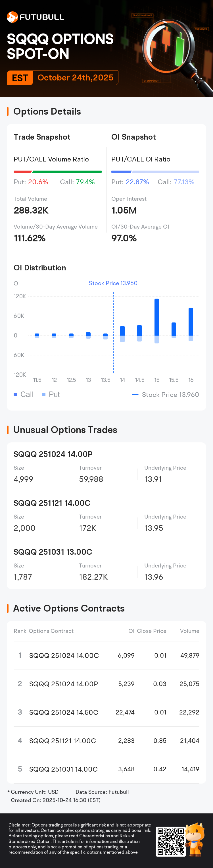213x868 pixels.
Task: Select rank 1 contract SQQQ 251024 14.00C
Action: 64,655
